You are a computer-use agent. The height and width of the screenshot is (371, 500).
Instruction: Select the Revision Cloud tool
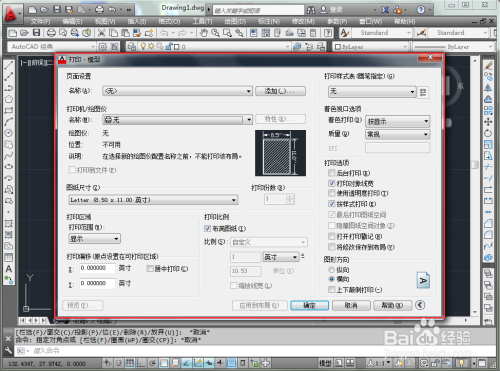(x=9, y=144)
